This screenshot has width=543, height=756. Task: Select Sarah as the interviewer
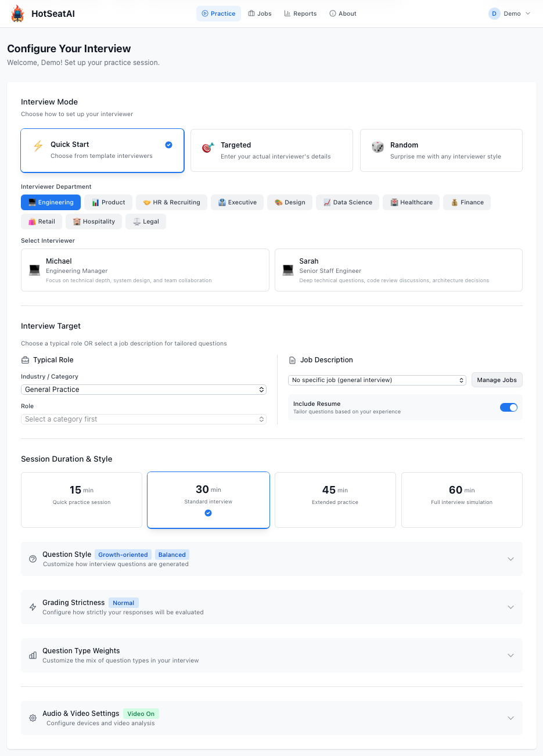(398, 269)
